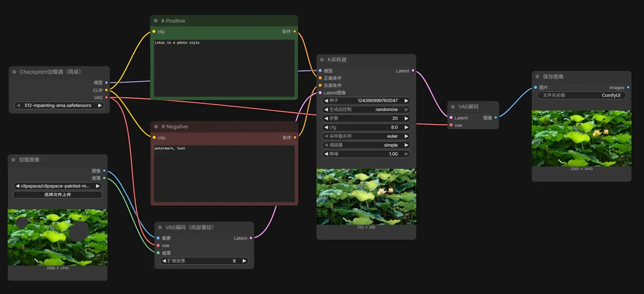Switch to next checkpoint with right arrow
This screenshot has width=644, height=294.
(100, 105)
